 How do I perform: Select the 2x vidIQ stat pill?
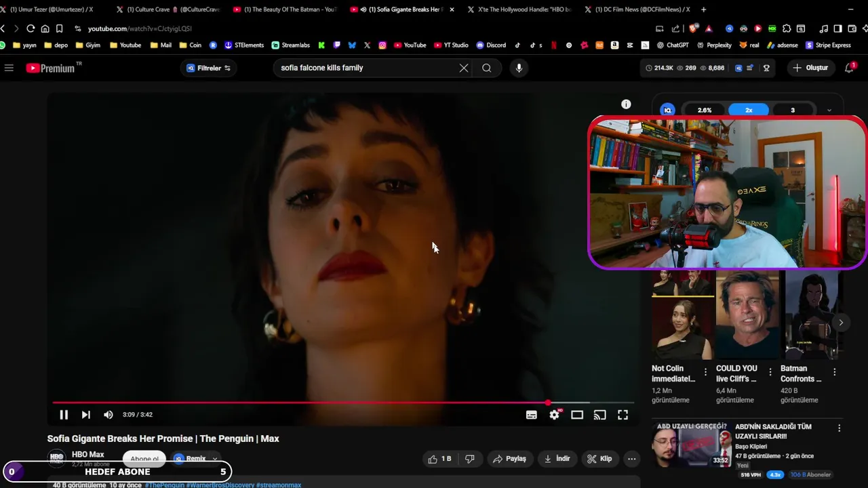coord(749,110)
